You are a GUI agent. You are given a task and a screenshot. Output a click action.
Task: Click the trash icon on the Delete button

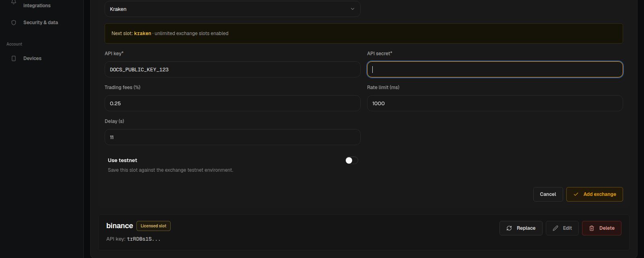(592, 228)
